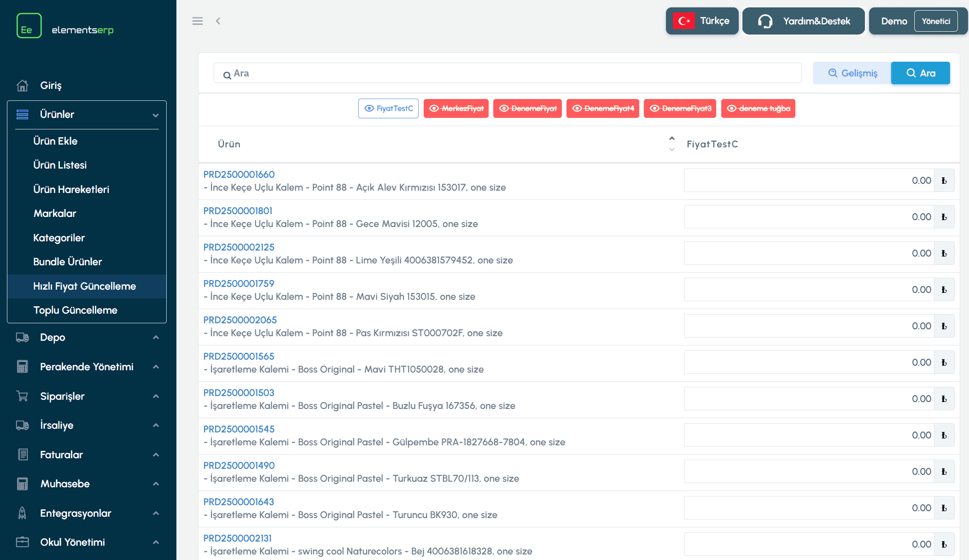Click the Siparişler shopping cart icon
The width and height of the screenshot is (969, 560).
point(22,396)
